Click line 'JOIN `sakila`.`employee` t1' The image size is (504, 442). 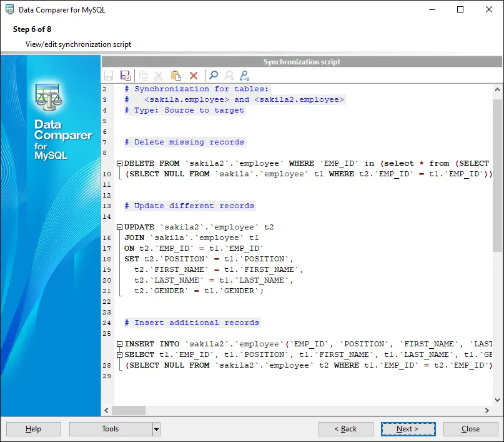click(192, 238)
